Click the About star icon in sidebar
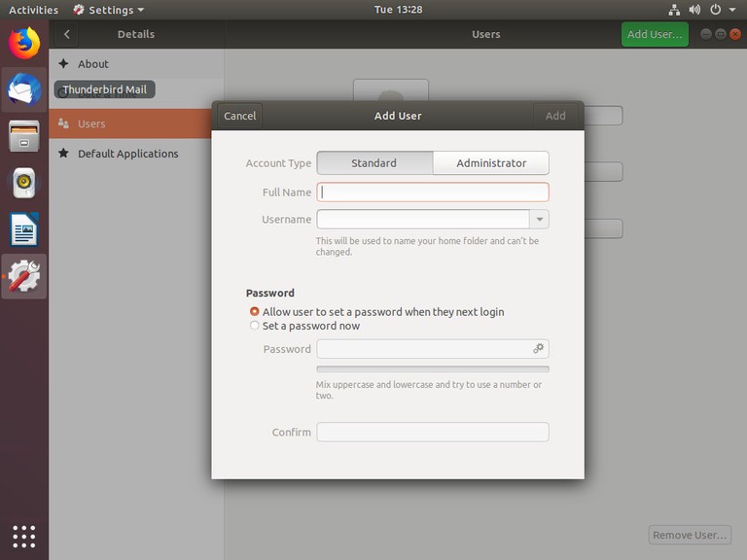The width and height of the screenshot is (747, 560). (63, 63)
